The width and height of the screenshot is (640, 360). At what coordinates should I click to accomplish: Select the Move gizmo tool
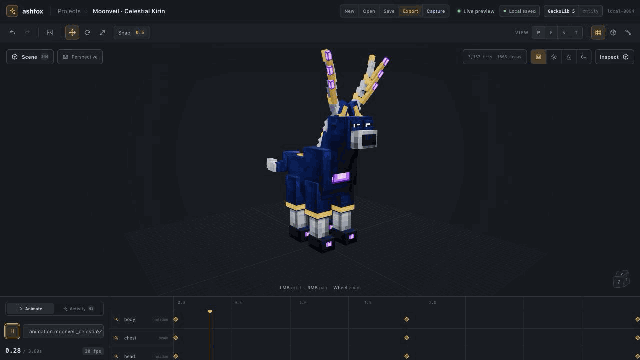[72, 33]
